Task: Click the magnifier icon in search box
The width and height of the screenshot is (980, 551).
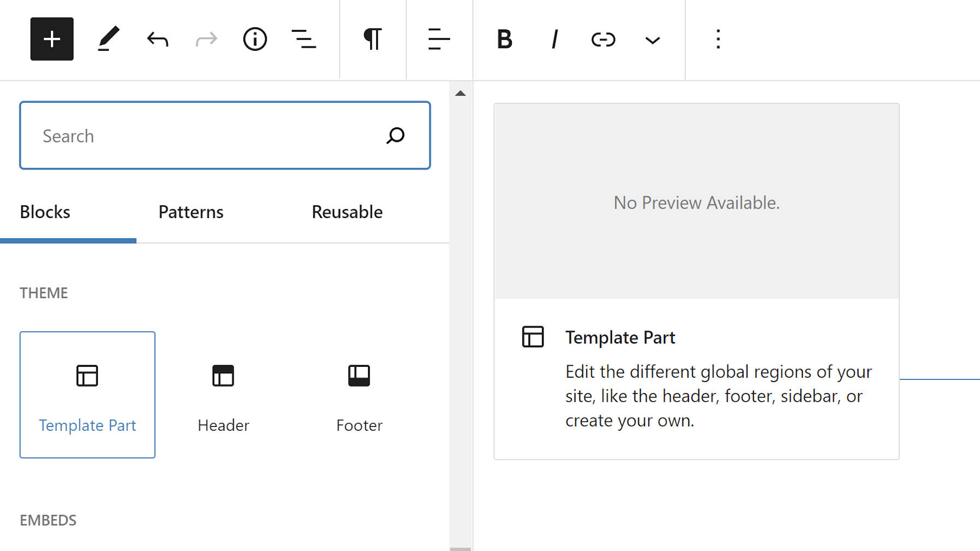Action: [395, 136]
